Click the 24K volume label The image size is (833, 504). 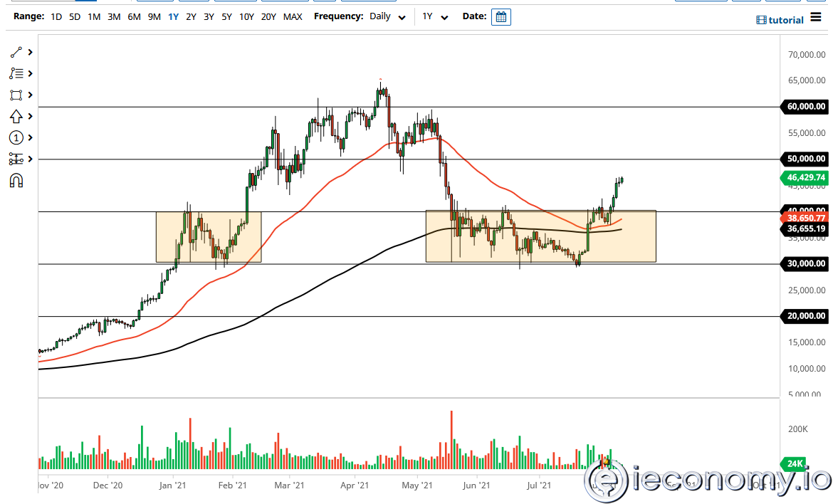(x=794, y=464)
